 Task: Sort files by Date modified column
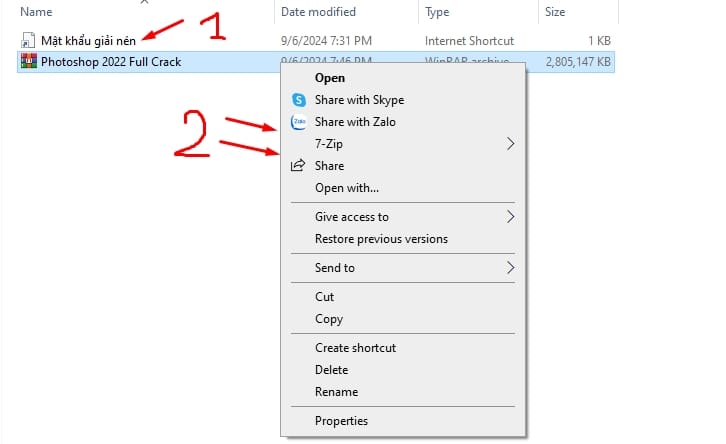[318, 12]
